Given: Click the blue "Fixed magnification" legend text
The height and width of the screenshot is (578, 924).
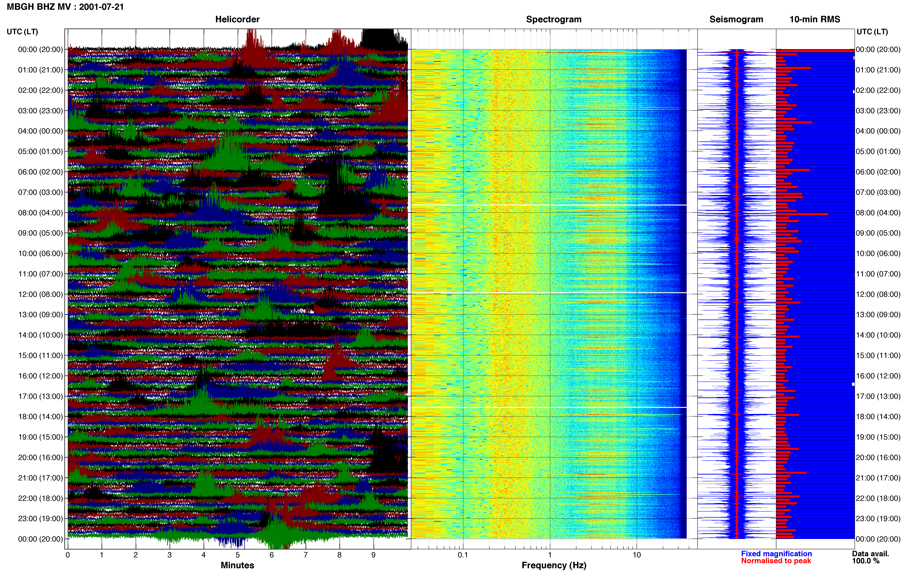Looking at the screenshot, I should click(x=777, y=554).
